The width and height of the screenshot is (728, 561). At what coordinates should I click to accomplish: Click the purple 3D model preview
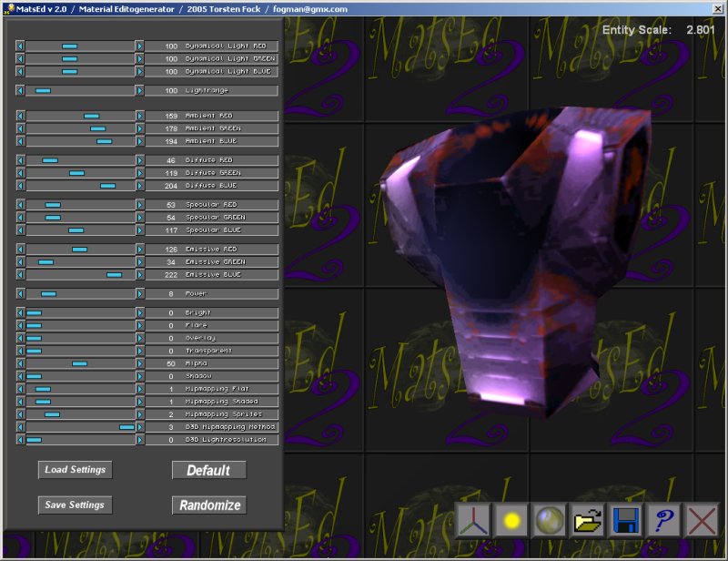click(514, 255)
